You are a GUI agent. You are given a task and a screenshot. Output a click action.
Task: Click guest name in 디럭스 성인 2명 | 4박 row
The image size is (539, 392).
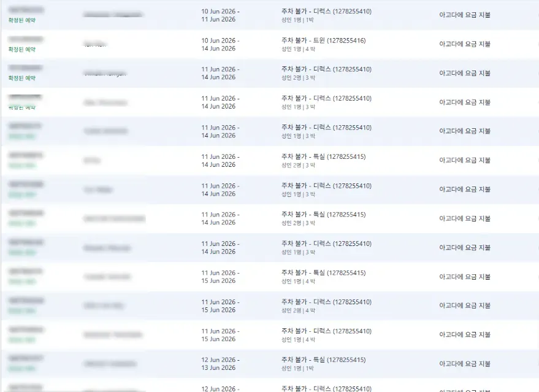pyautogui.click(x=104, y=306)
